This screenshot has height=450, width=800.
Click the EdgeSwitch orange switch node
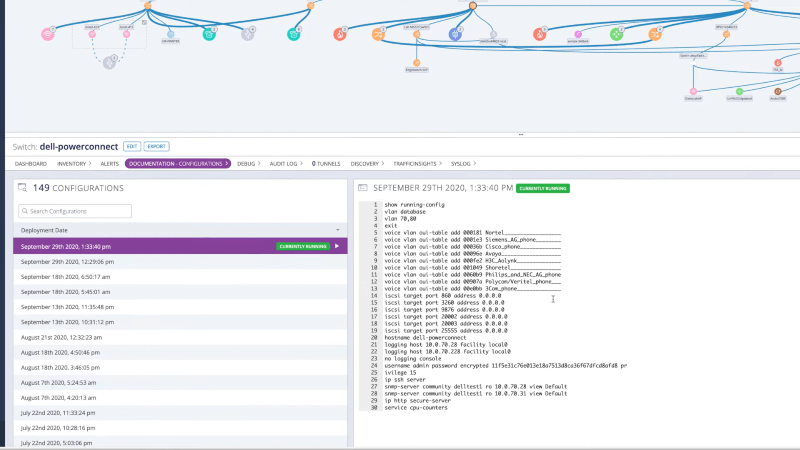416,63
